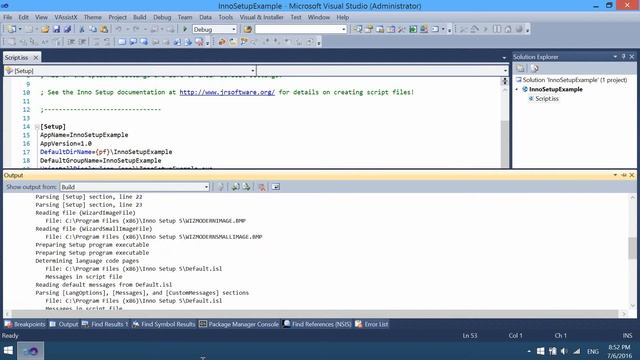Viewport: 640px width, 360px height.
Task: Click the green Excel-like toolbar icon
Action: [x=413, y=29]
